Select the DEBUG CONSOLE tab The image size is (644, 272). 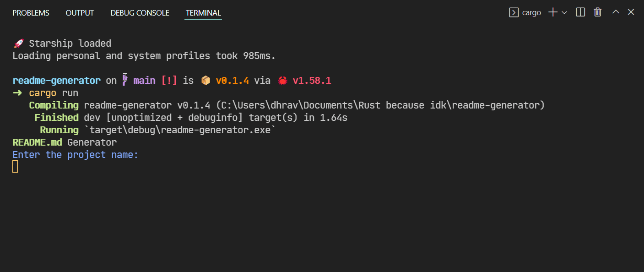[x=140, y=13]
